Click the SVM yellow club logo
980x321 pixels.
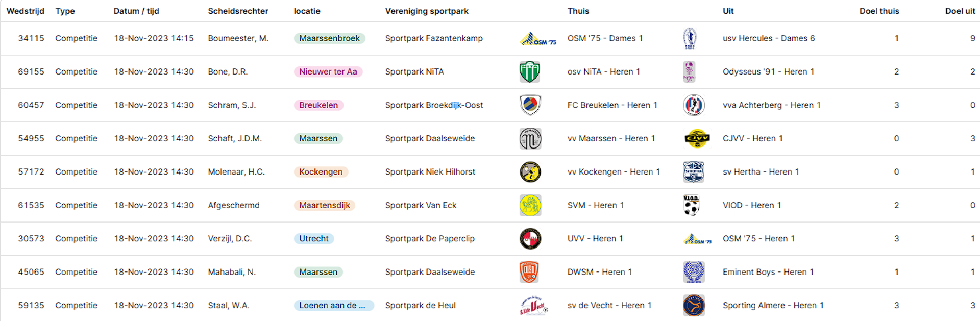(530, 205)
